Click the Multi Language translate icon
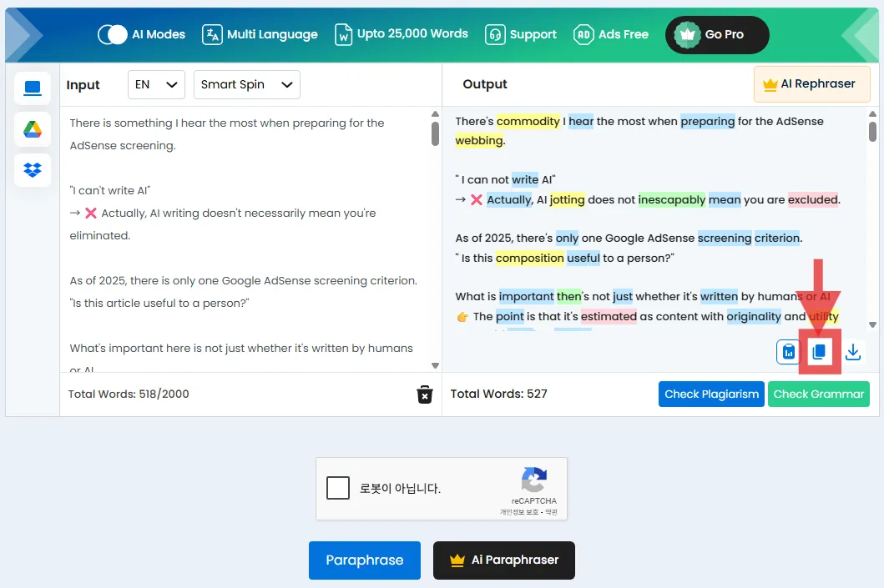 [212, 34]
